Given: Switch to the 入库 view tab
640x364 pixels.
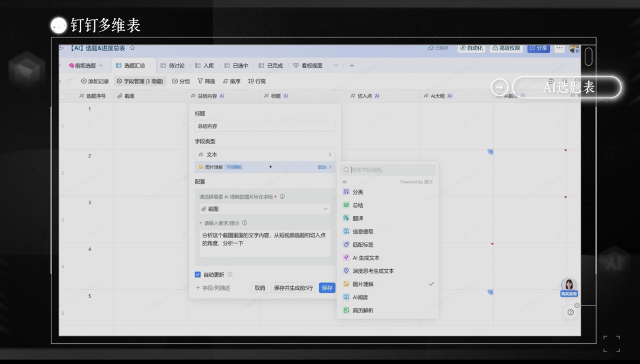Looking at the screenshot, I should (x=204, y=65).
